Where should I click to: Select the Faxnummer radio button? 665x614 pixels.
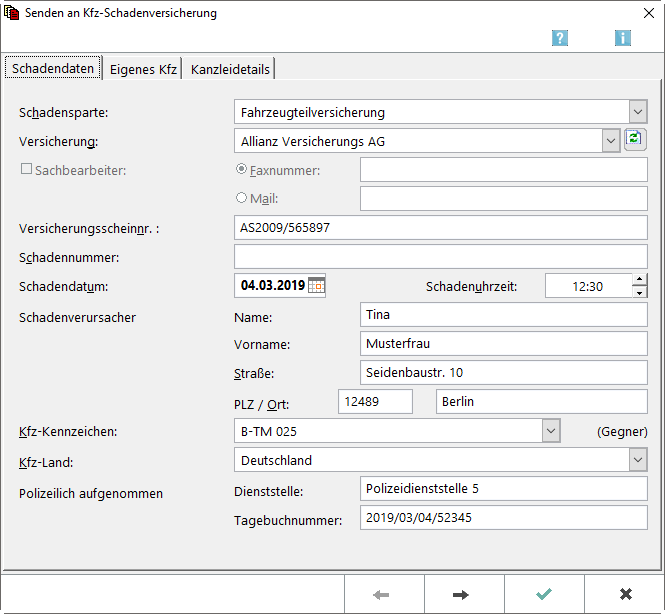(x=241, y=170)
